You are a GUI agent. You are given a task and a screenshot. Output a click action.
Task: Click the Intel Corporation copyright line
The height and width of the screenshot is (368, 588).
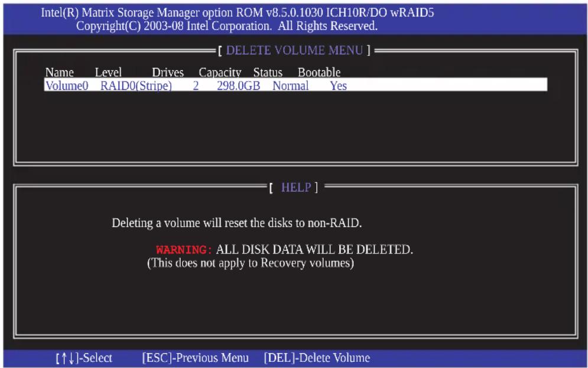pos(227,26)
